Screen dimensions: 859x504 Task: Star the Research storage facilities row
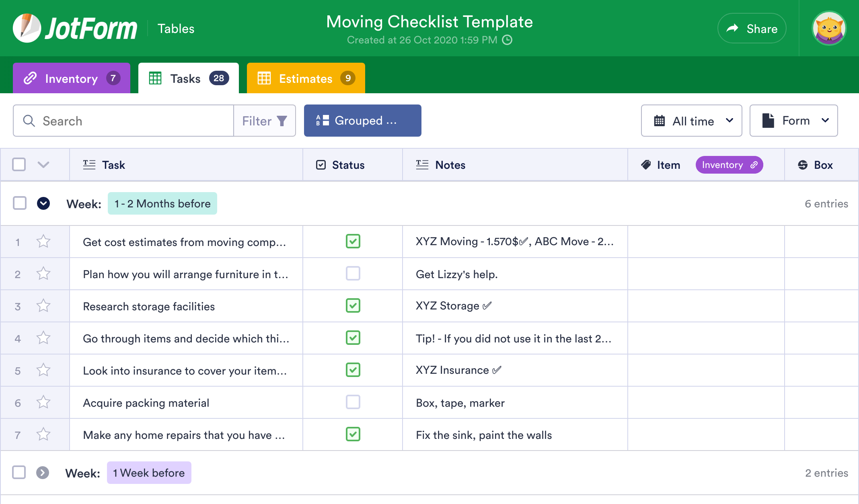point(43,306)
